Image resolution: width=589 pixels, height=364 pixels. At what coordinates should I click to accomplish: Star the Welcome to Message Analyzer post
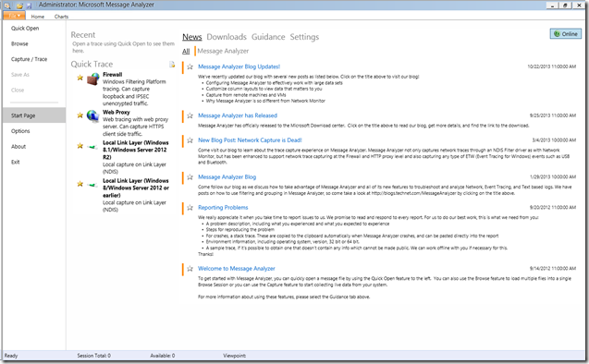click(190, 269)
